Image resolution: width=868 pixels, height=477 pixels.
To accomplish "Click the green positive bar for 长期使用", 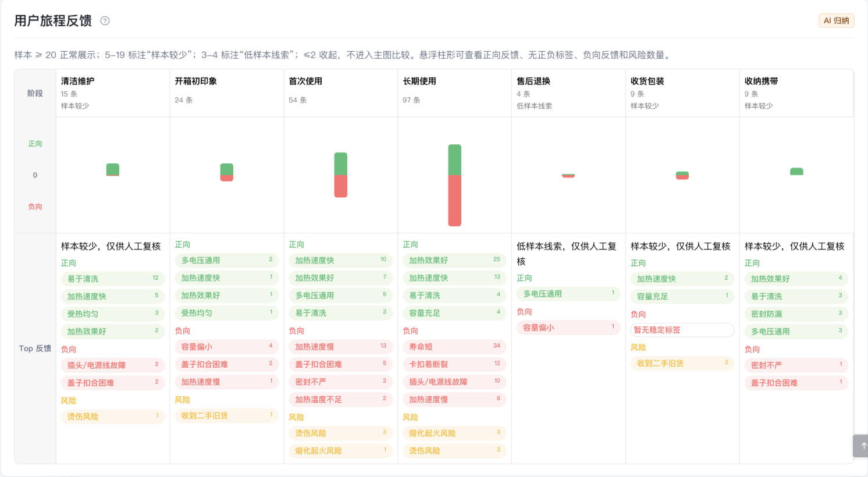I will coord(455,160).
